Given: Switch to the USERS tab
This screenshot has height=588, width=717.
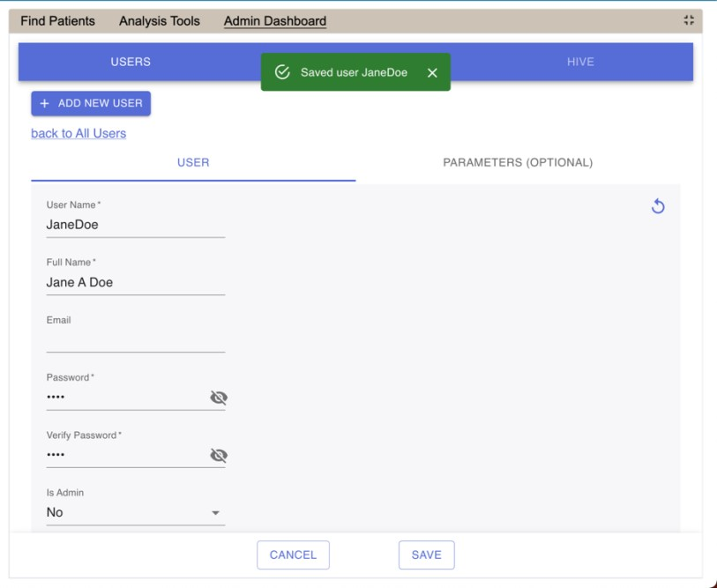Looking at the screenshot, I should tap(131, 62).
